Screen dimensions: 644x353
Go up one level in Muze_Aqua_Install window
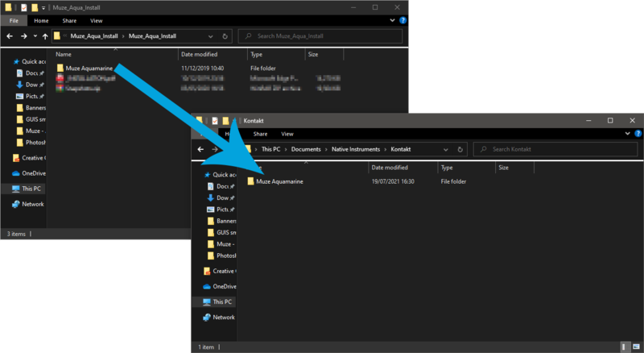[x=45, y=36]
